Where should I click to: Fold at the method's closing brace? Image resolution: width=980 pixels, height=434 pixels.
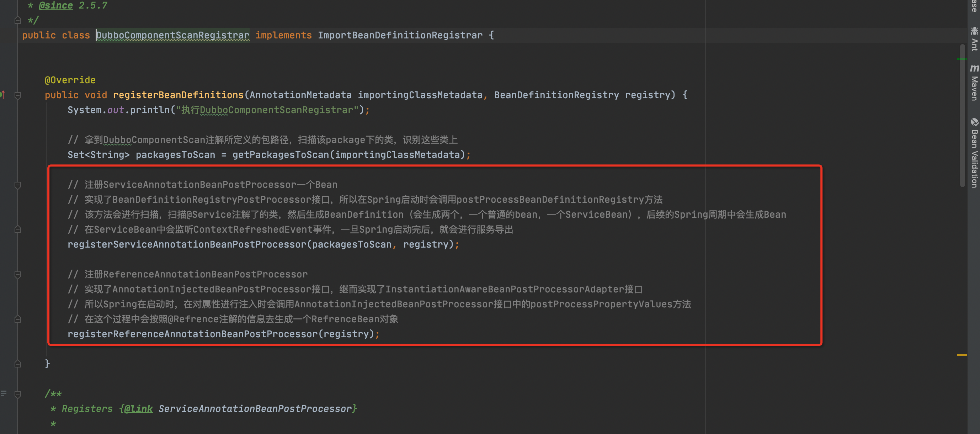click(17, 364)
